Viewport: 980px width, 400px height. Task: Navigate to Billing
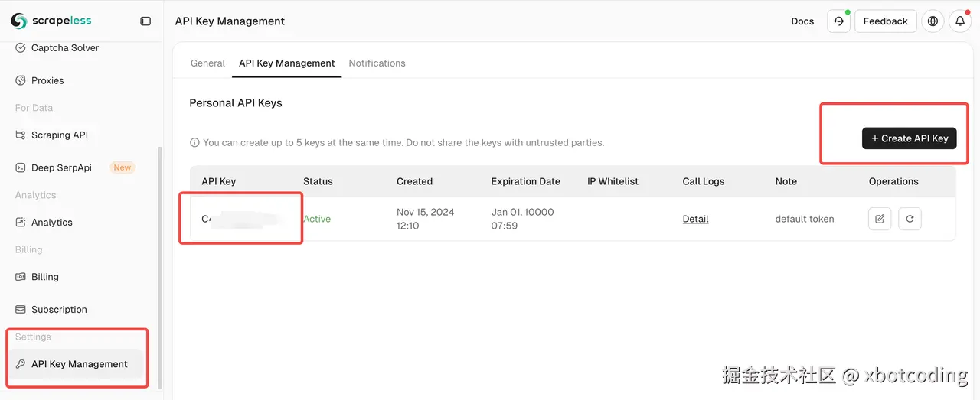coord(44,277)
